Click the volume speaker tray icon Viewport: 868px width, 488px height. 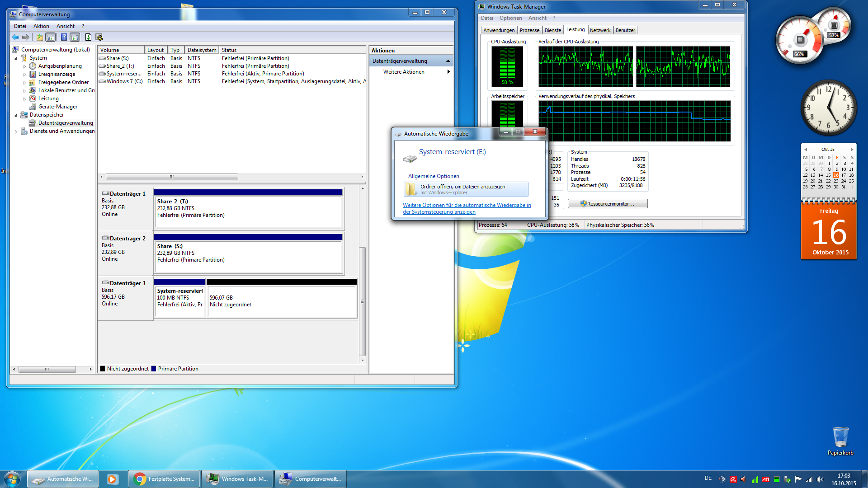(x=820, y=479)
